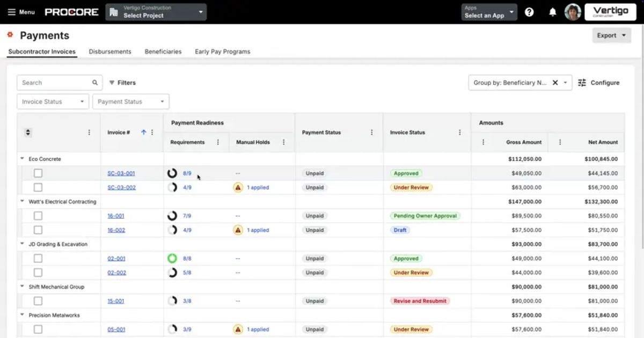
Task: Select checkbox for invoice 05-001
Action: 38,329
